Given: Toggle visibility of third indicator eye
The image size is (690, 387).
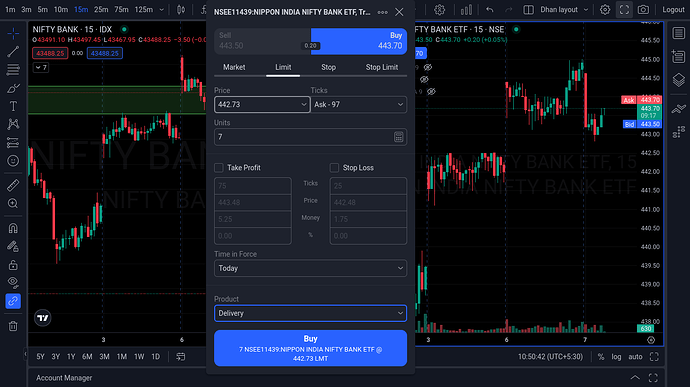Looking at the screenshot, I should tap(431, 92).
